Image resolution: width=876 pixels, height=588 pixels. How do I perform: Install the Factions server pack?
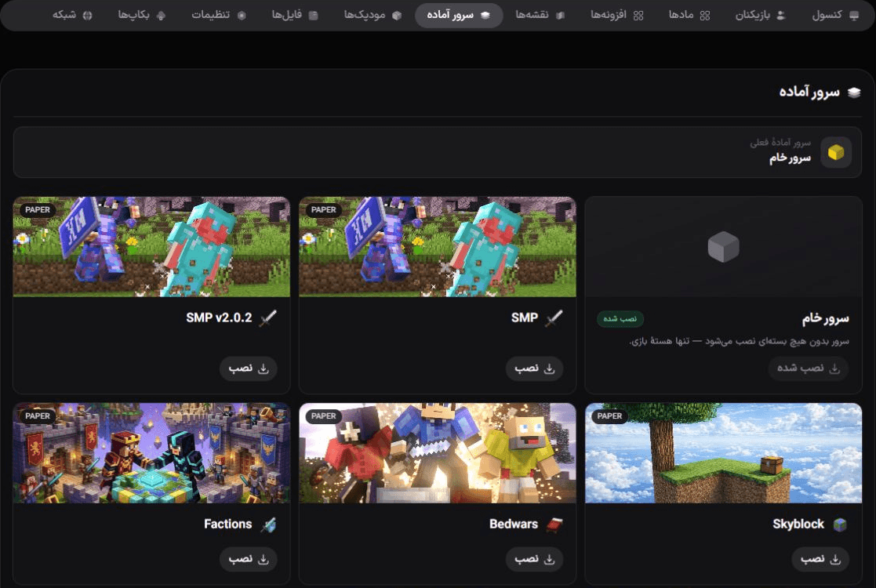[248, 559]
